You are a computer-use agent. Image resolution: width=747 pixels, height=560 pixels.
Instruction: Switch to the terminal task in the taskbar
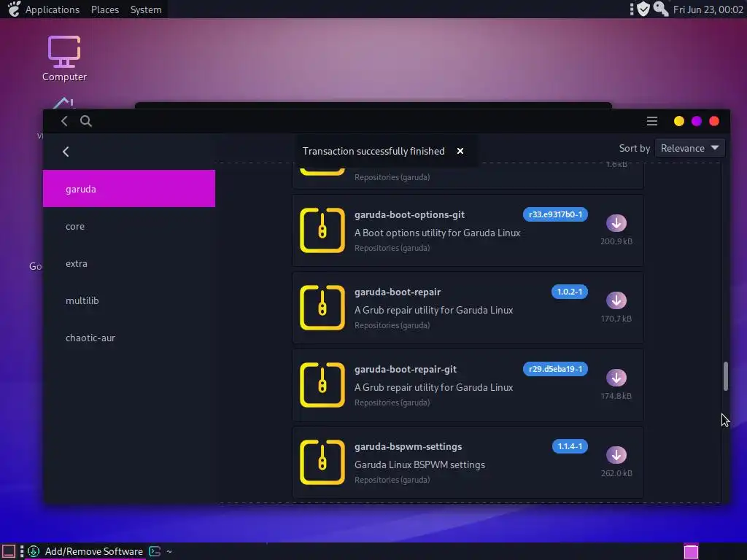[160, 551]
